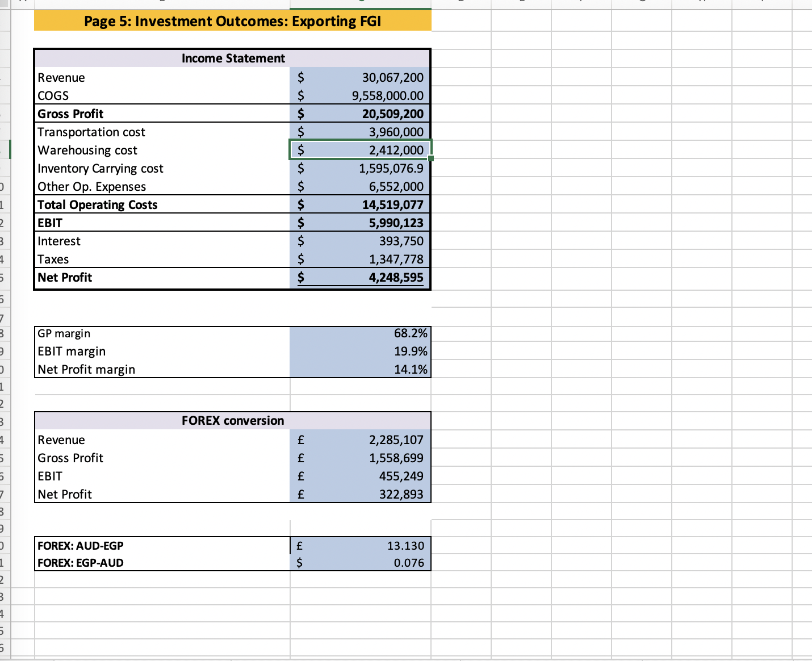Click the 'Inventory Carrying cost' label

pyautogui.click(x=101, y=169)
